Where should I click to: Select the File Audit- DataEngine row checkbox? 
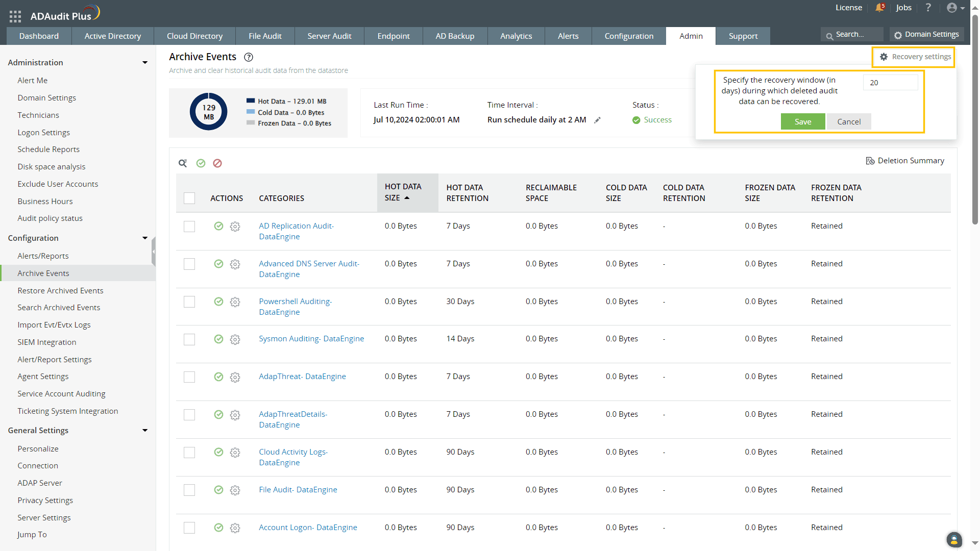[x=189, y=490]
